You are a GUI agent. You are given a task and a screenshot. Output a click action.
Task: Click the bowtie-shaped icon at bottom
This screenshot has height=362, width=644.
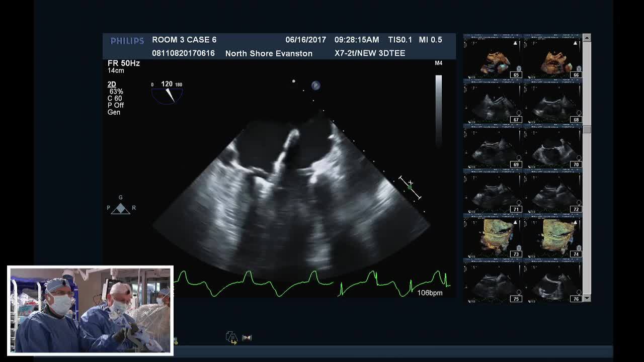click(x=247, y=337)
